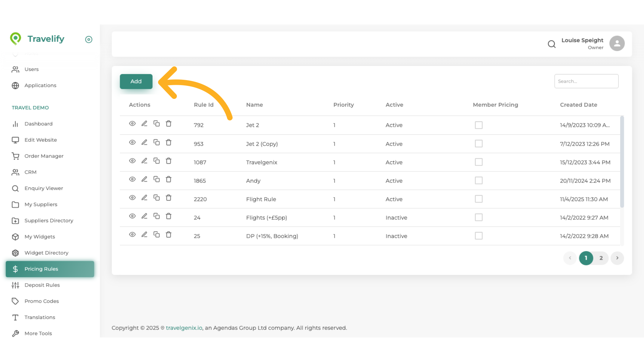This screenshot has height=362, width=644.
Task: Copy the Flights (+£5pp) rule
Action: 156,216
